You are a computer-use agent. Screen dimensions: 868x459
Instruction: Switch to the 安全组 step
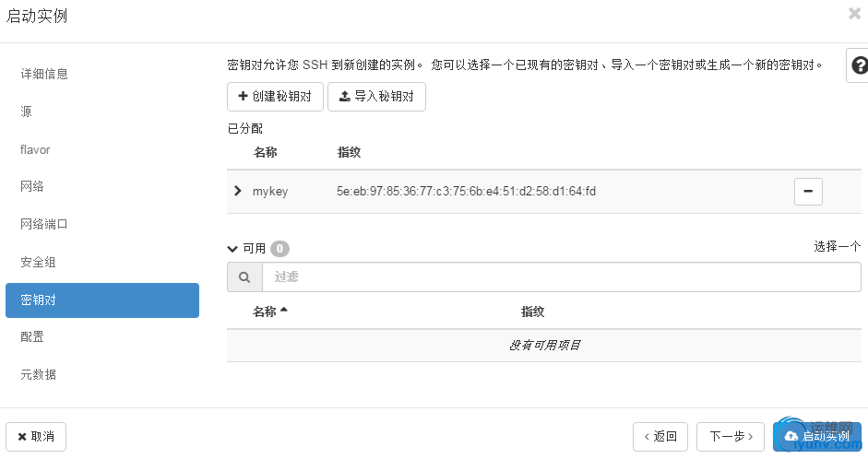[38, 262]
